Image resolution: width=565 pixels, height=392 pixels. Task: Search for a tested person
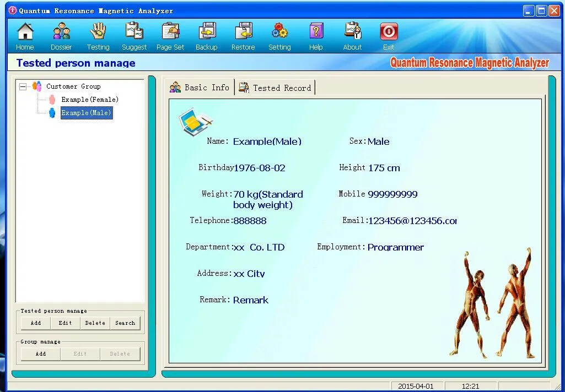pos(125,323)
